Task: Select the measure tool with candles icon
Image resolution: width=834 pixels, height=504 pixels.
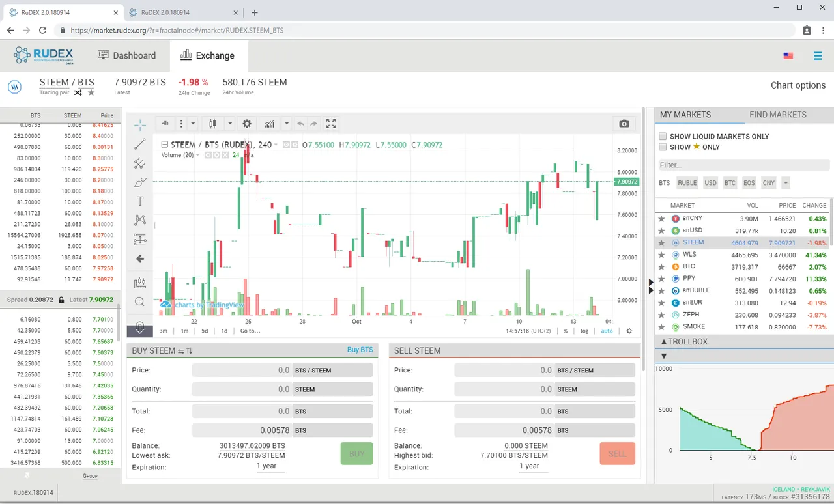Action: 140,283
